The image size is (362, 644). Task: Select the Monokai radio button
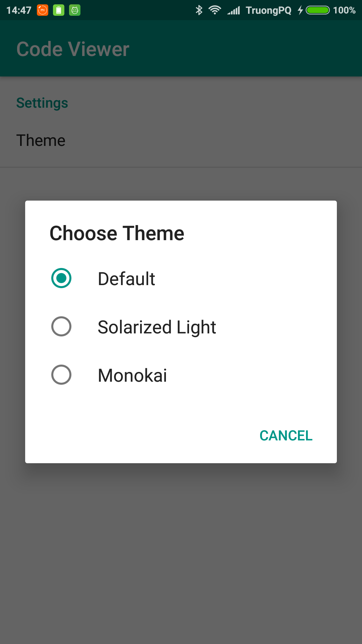[x=61, y=375]
